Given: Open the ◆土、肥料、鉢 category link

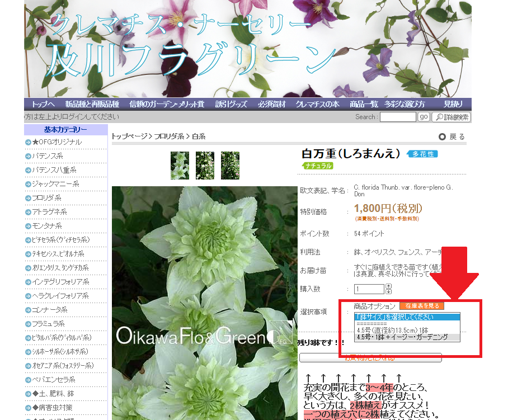Looking at the screenshot, I should tap(53, 394).
